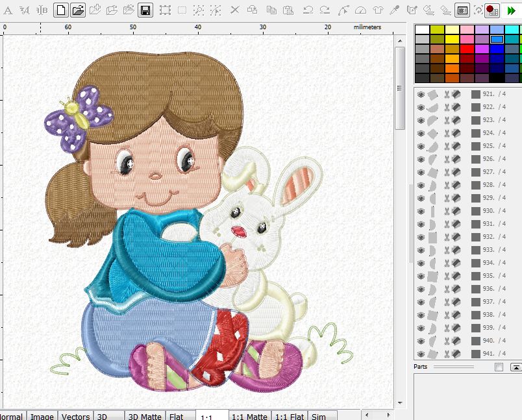Click the canvas vertical scrollbar's up arrow
This screenshot has width=522, height=420.
coord(400,40)
